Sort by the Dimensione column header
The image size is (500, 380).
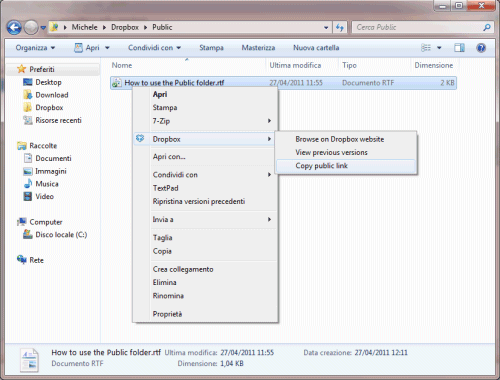433,65
